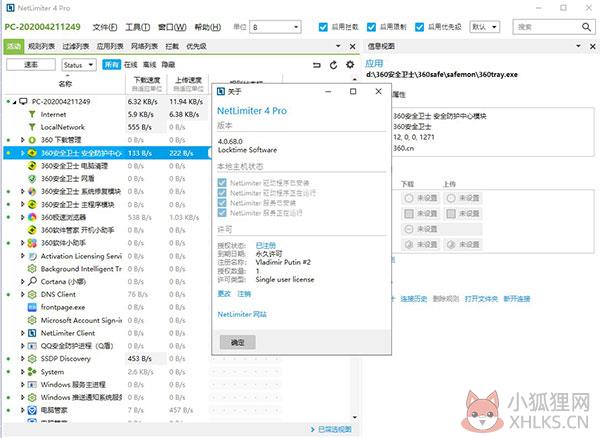Click the Microsoft Account Sign-in service icon
The image size is (600, 438).
tap(33, 320)
